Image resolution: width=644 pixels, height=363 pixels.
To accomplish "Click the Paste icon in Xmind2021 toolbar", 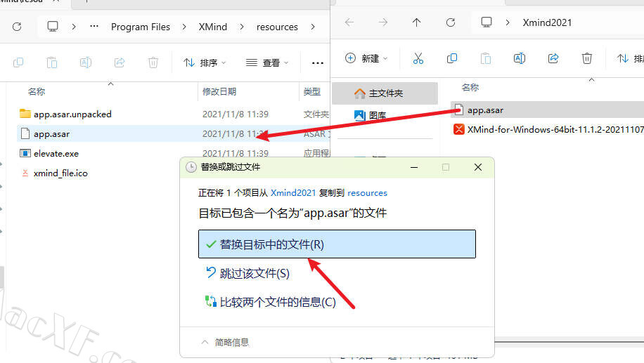I will tap(486, 58).
